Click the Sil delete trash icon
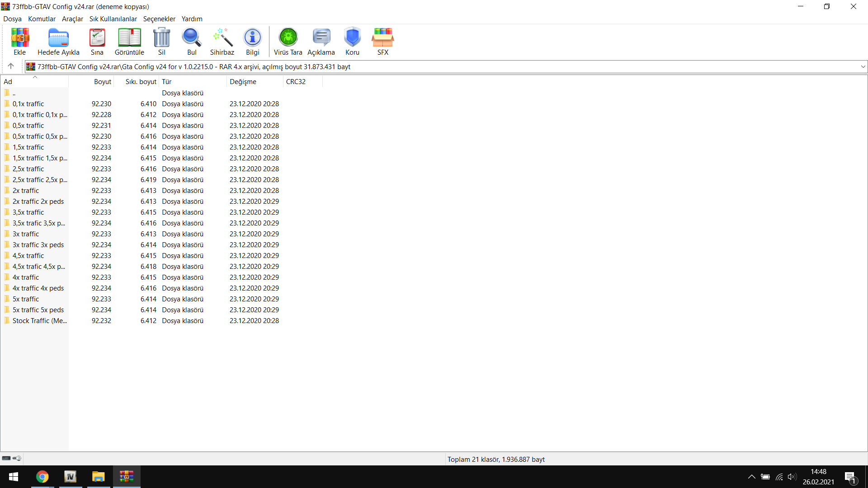 coord(161,38)
